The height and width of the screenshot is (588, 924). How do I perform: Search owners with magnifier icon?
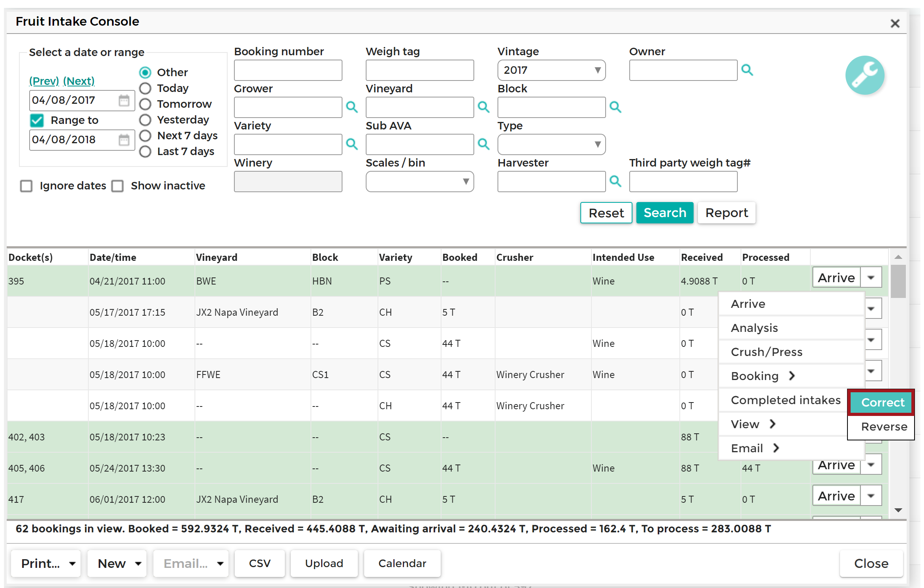point(747,70)
